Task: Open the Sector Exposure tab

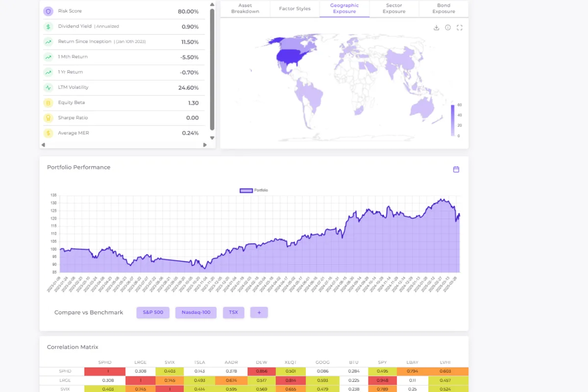Action: pos(394,8)
